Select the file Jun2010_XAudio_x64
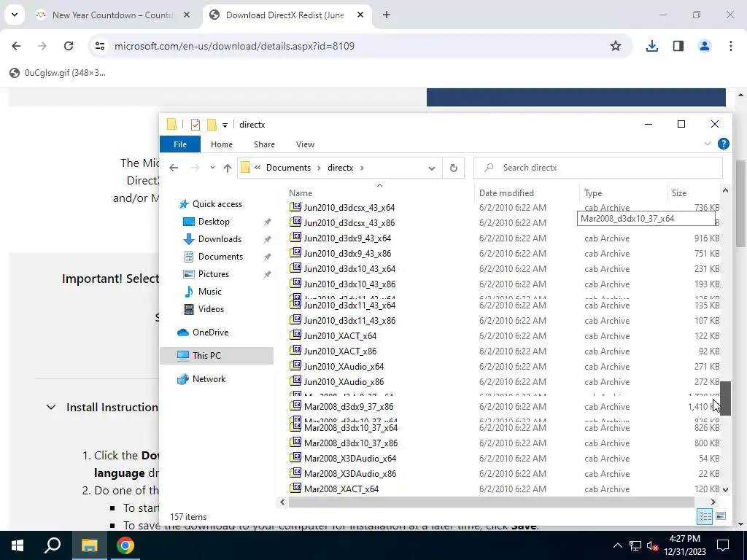This screenshot has width=747, height=560. [x=344, y=366]
